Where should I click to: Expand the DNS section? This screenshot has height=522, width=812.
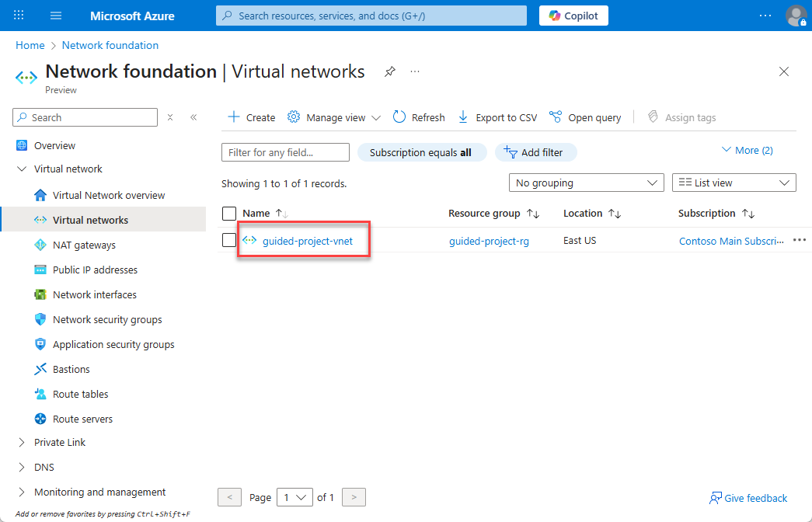click(x=22, y=467)
